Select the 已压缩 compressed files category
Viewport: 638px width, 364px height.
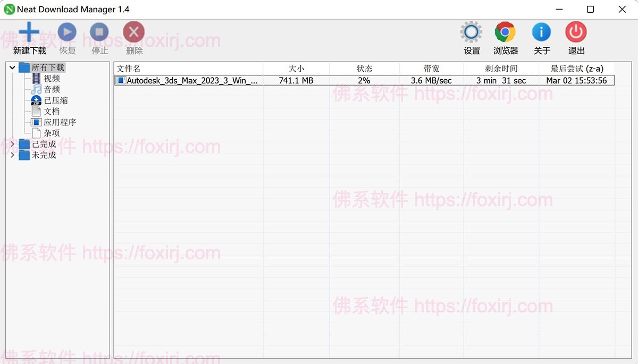(x=55, y=100)
